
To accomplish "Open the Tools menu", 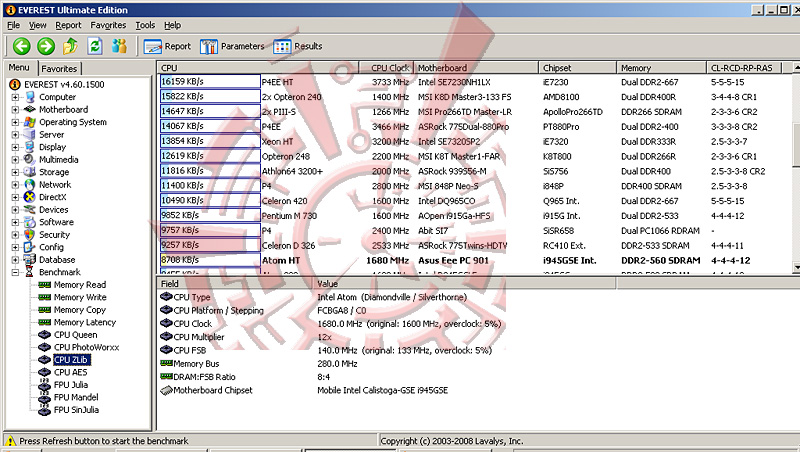I will (145, 25).
